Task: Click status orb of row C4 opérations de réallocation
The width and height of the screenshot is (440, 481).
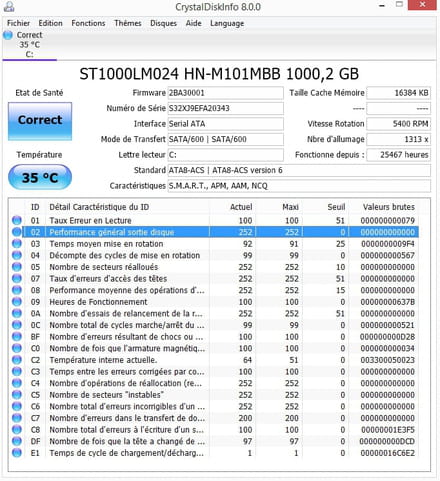Action: 17,383
